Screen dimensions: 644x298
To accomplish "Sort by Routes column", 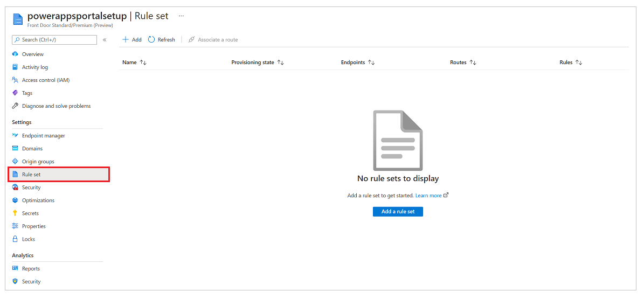I will [x=473, y=63].
